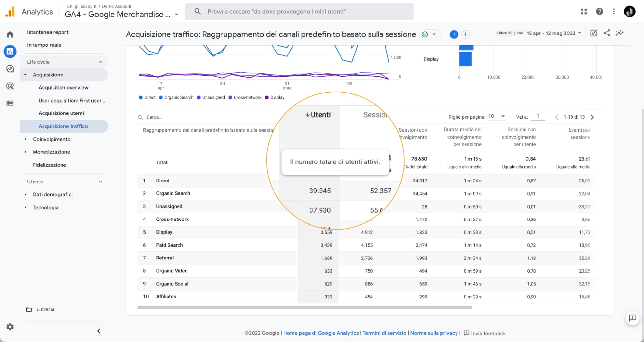Open the Explore icon in left rail
644x342 pixels.
[10, 69]
